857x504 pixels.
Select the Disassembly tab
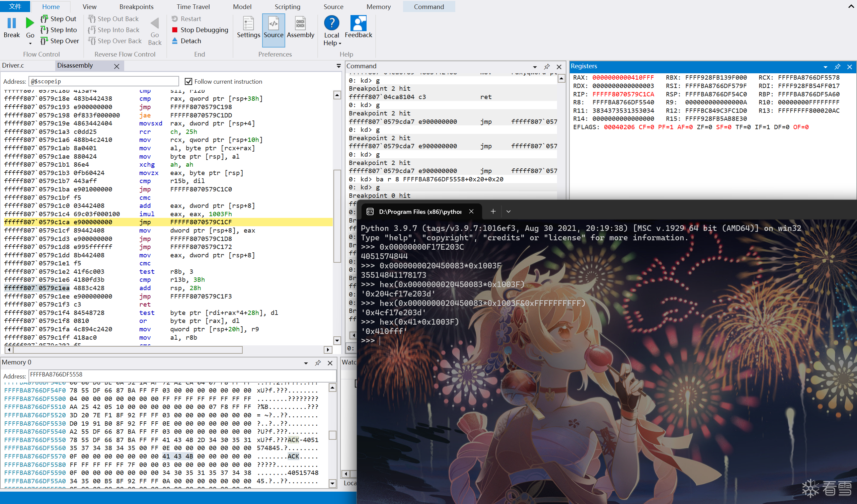pyautogui.click(x=75, y=65)
